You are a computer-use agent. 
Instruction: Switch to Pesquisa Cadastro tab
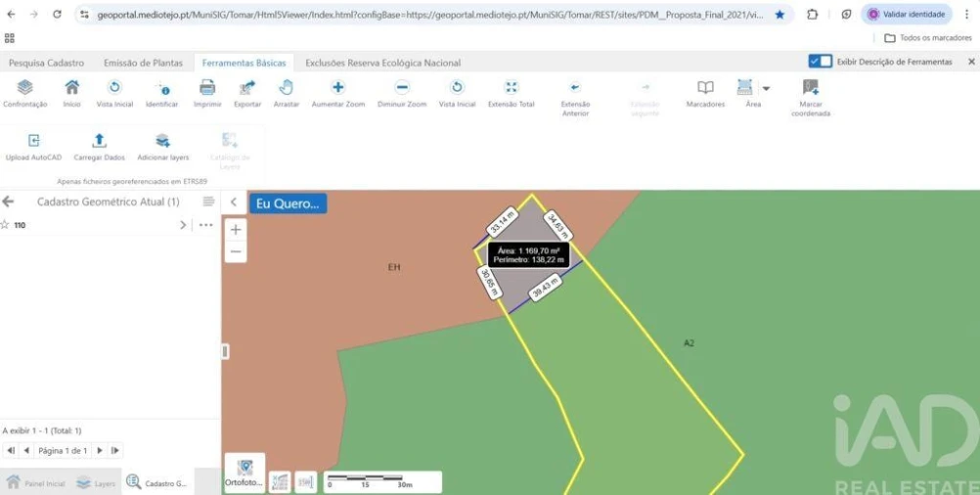[x=46, y=63]
